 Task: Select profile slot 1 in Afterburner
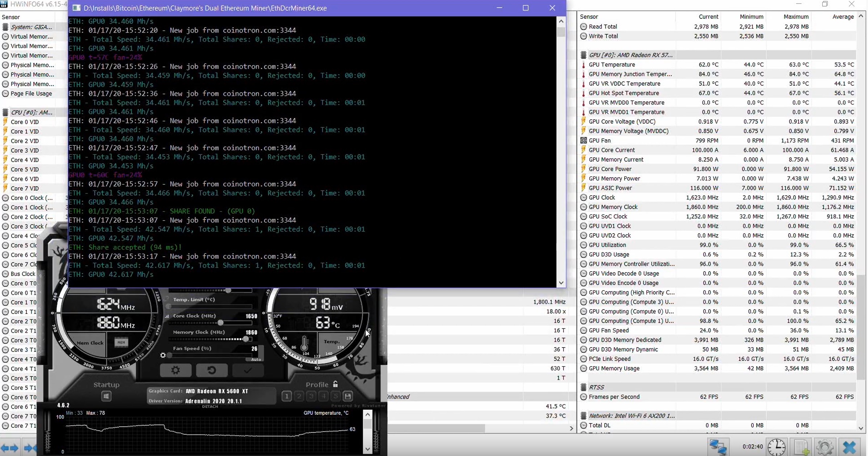click(286, 396)
